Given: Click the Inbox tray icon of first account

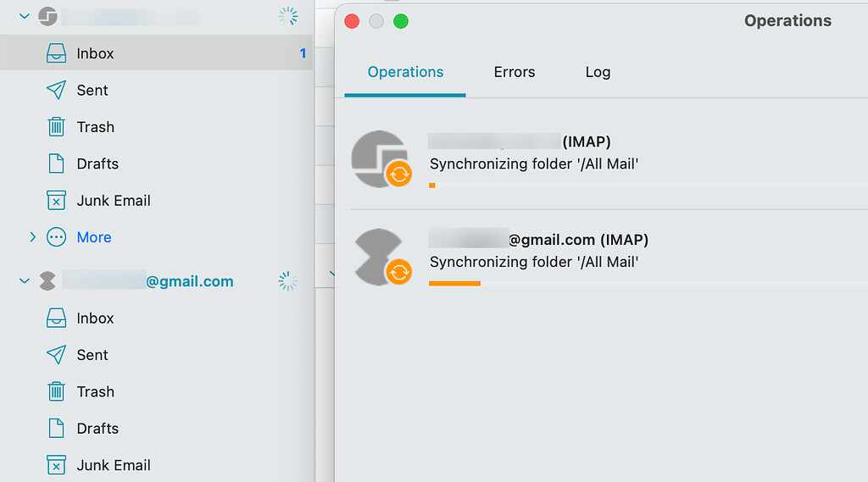Looking at the screenshot, I should (56, 53).
